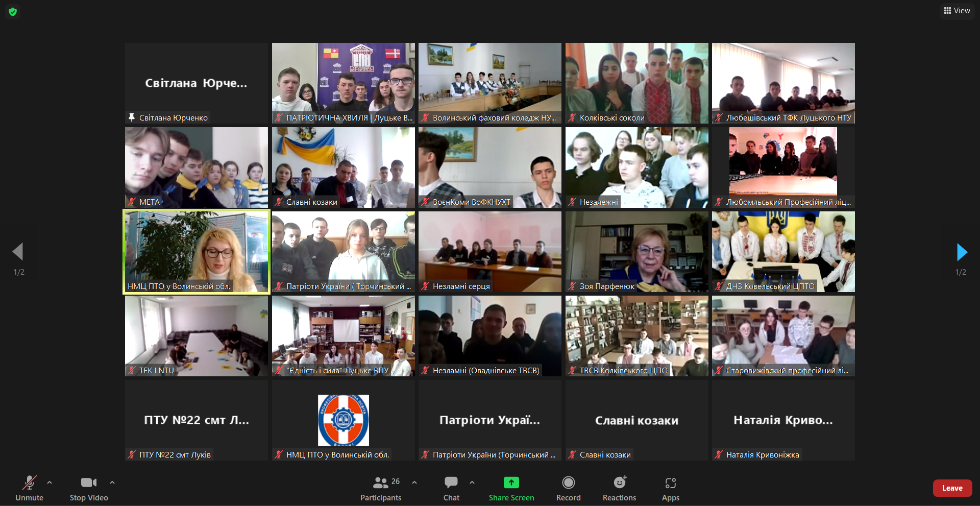The image size is (980, 506).
Task: Select the Зоя Парфенюк video tile
Action: tap(636, 252)
